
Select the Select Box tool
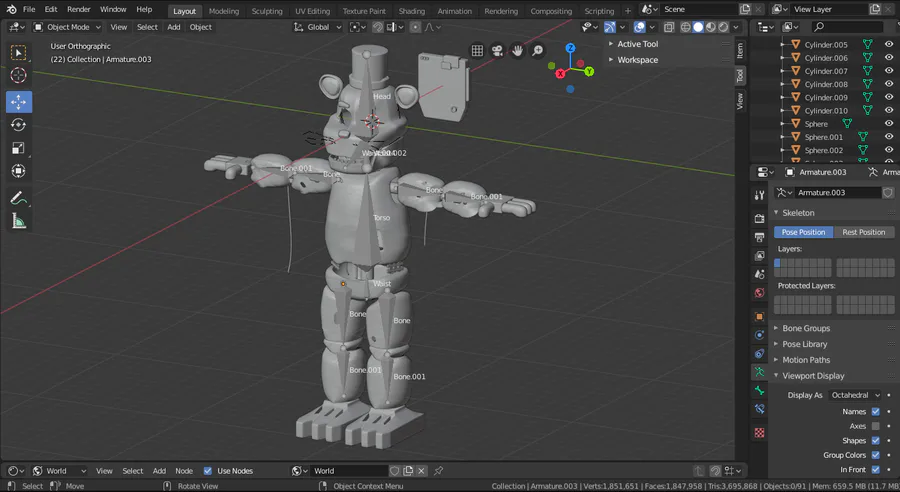click(x=18, y=53)
